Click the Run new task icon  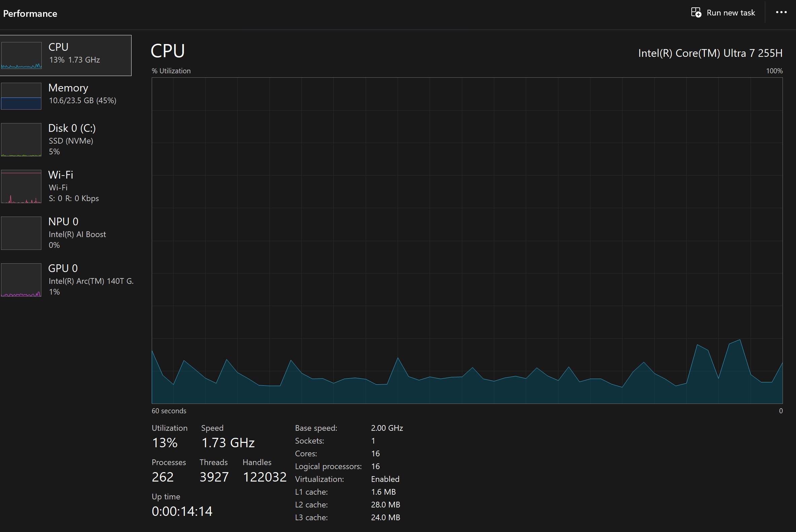coord(696,12)
